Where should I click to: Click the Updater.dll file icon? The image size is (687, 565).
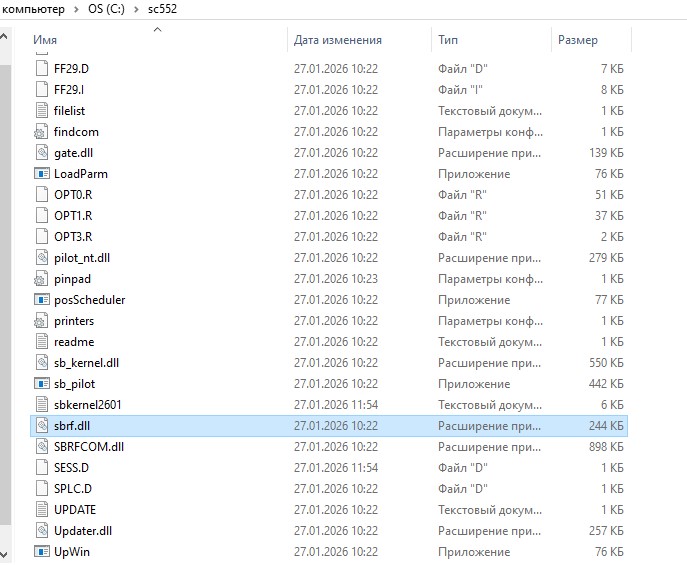(41, 531)
